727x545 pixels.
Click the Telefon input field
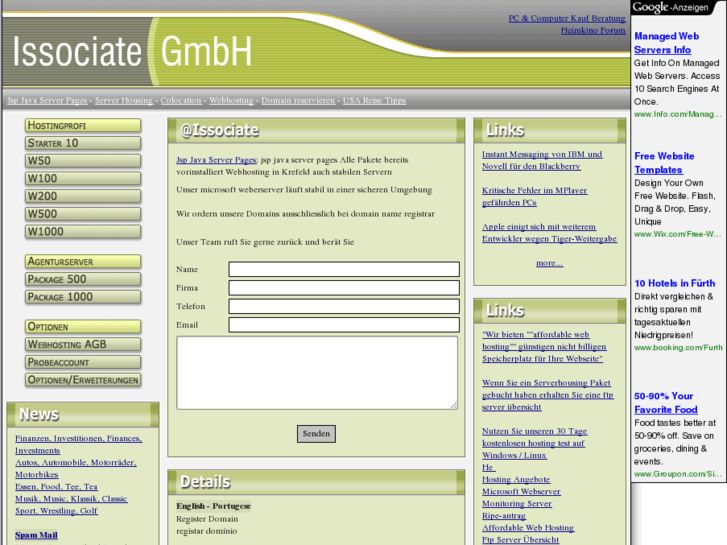tap(344, 306)
